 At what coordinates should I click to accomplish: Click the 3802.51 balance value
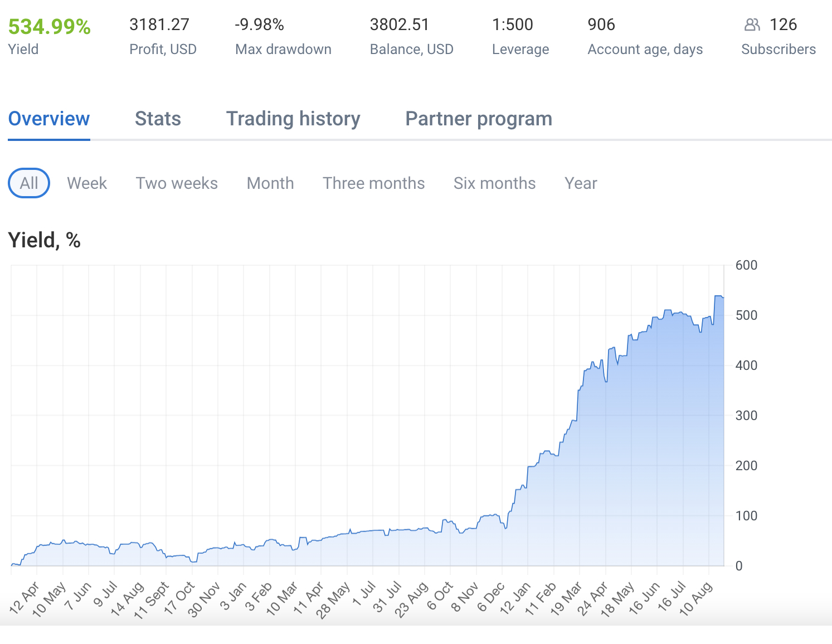(x=400, y=25)
